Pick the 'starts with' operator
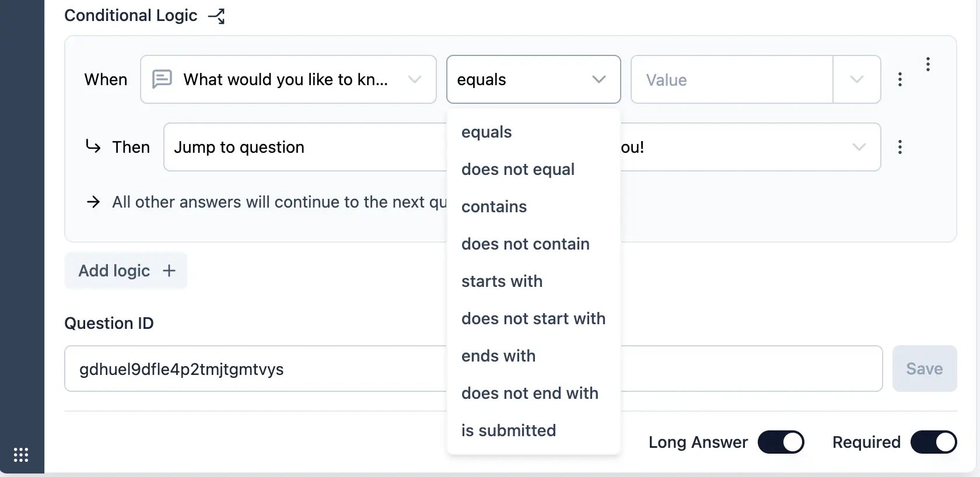 pyautogui.click(x=502, y=281)
